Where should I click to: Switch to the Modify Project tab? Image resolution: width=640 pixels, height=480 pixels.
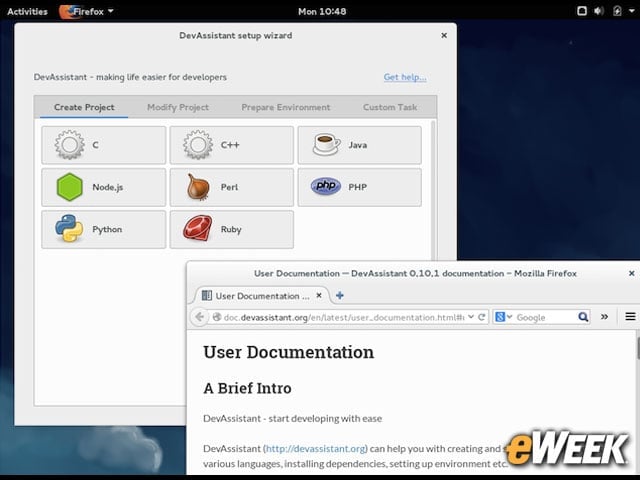(x=178, y=107)
